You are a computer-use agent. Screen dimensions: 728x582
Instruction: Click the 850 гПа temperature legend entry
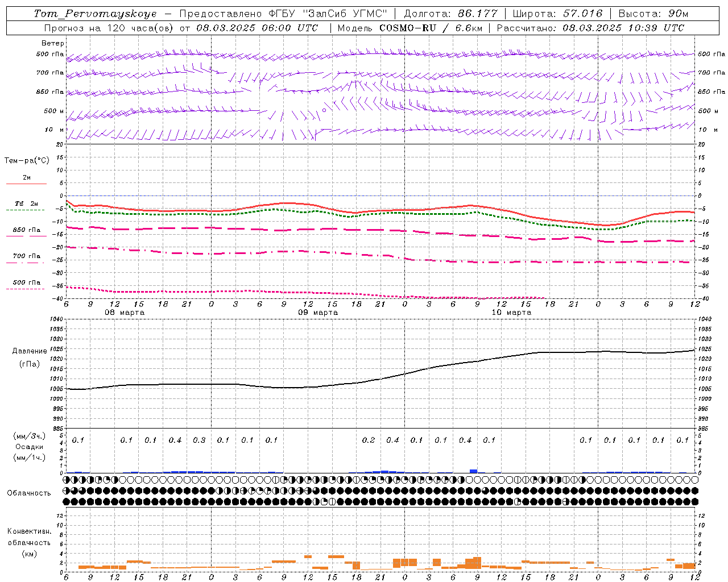tap(27, 230)
